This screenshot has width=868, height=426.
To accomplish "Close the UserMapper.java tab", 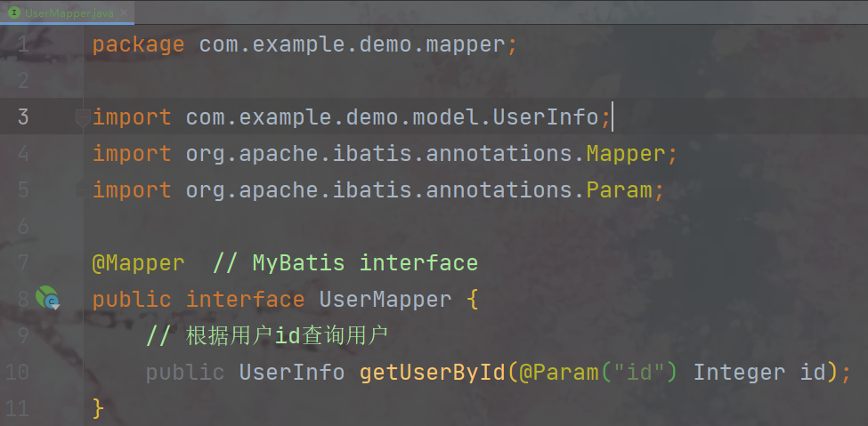I will pyautogui.click(x=125, y=12).
